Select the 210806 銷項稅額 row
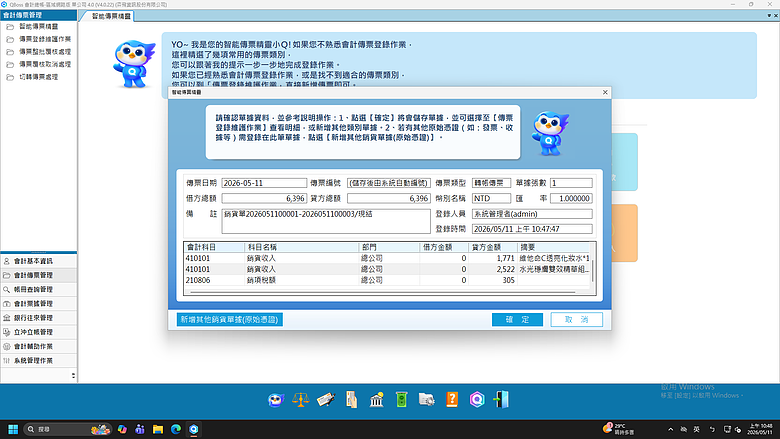The height and width of the screenshot is (439, 780). [x=387, y=280]
